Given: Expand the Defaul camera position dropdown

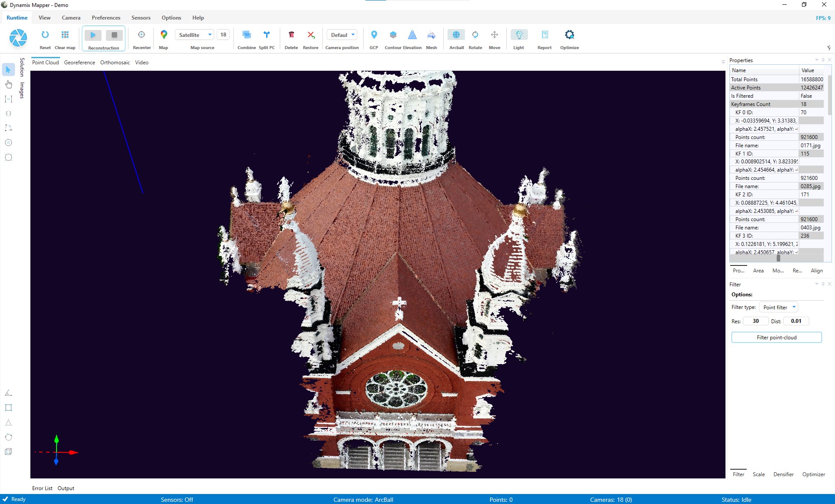Looking at the screenshot, I should tap(342, 35).
